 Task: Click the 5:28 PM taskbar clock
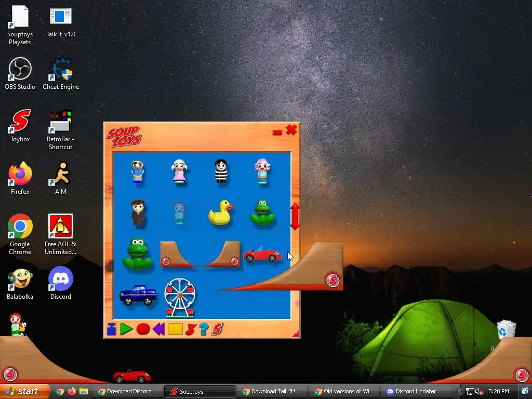click(x=498, y=392)
